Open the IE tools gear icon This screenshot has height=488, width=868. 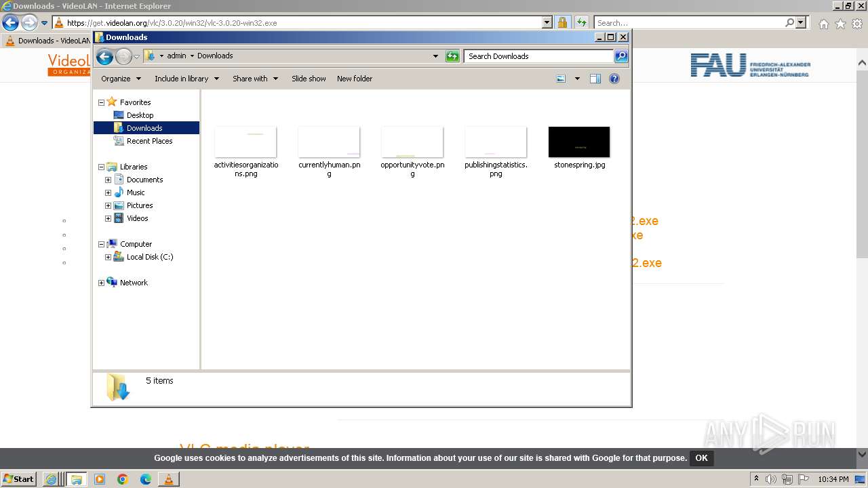click(x=857, y=24)
